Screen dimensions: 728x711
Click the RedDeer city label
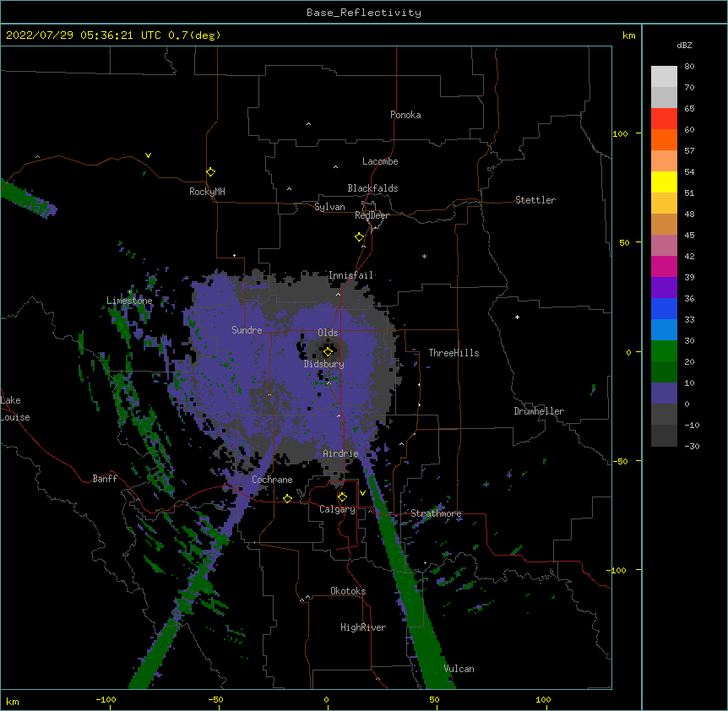(372, 215)
